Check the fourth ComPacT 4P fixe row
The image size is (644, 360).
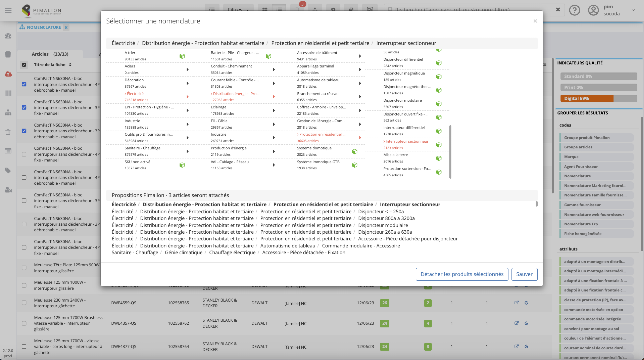(24, 154)
